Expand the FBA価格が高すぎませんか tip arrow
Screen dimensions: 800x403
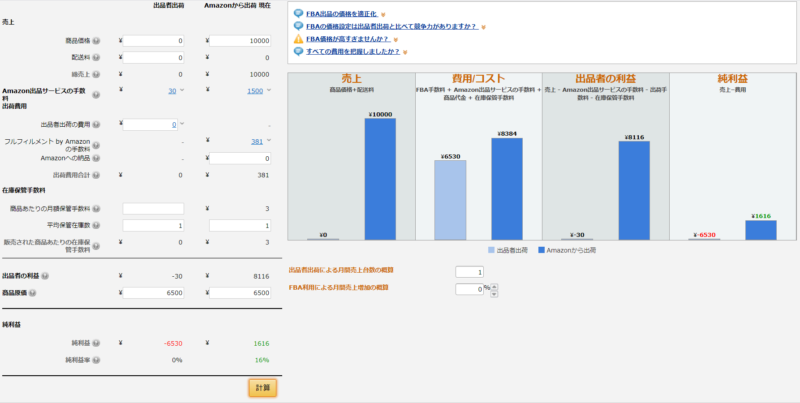(x=395, y=40)
